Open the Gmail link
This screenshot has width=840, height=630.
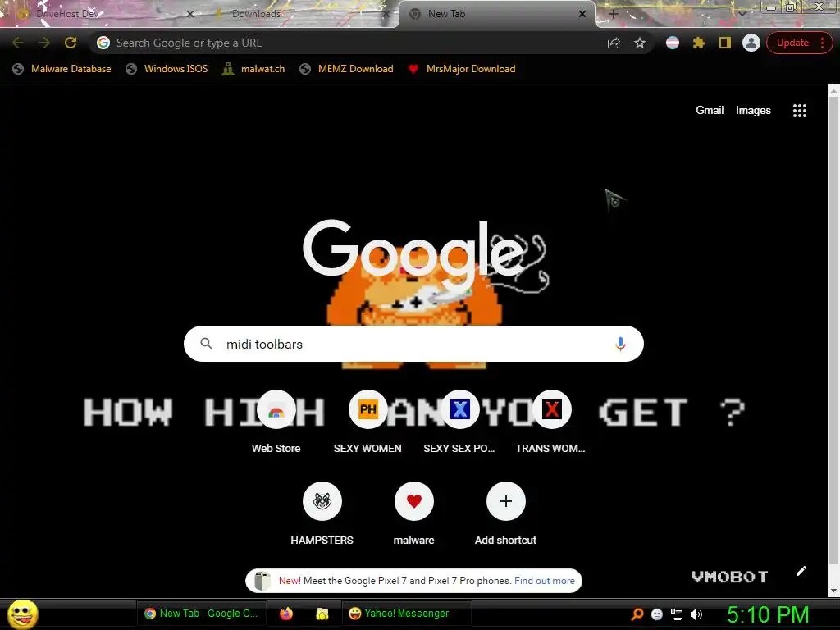click(710, 111)
